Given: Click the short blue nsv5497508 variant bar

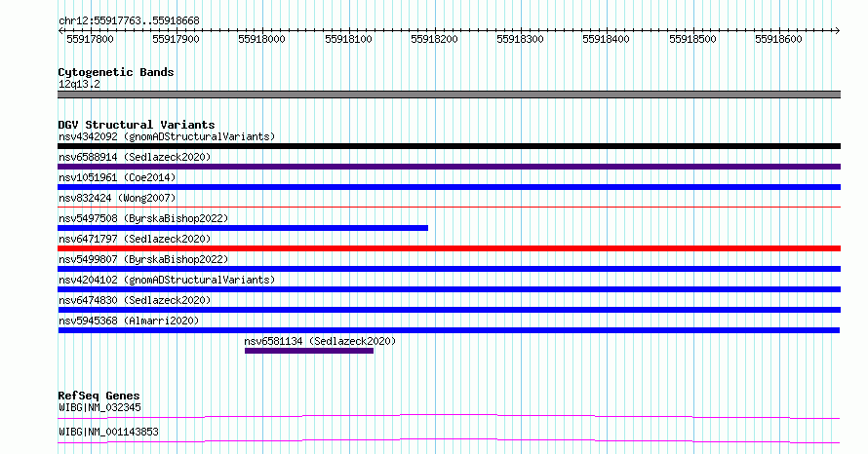Looking at the screenshot, I should [x=243, y=228].
